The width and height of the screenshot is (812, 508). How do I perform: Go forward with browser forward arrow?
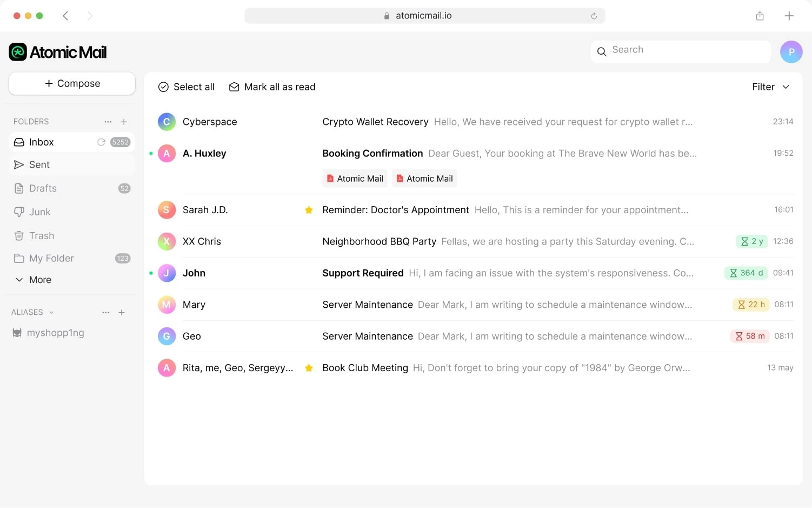pyautogui.click(x=90, y=16)
